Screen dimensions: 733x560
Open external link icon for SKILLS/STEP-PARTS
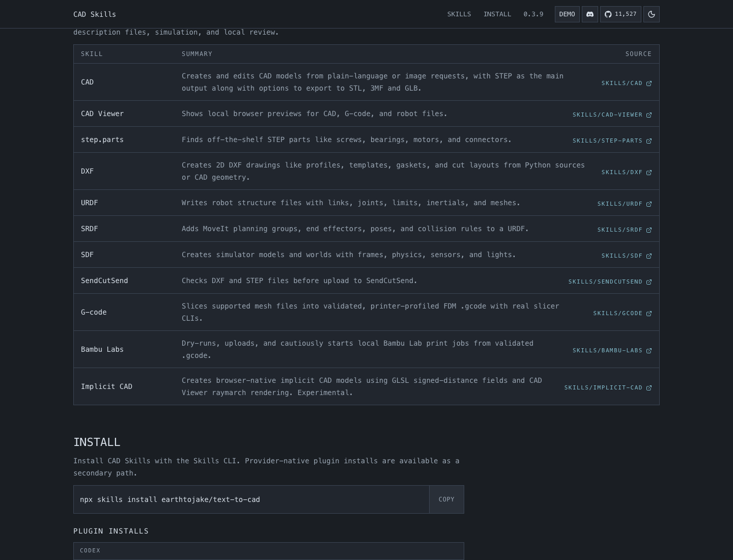tap(649, 141)
